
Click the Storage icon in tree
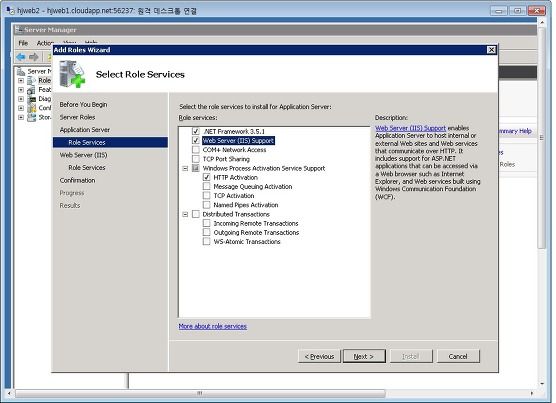point(32,117)
